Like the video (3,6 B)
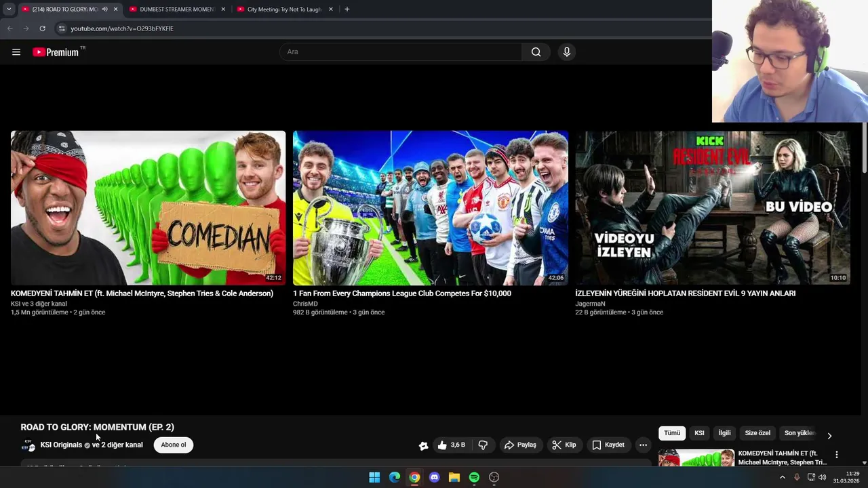Image resolution: width=868 pixels, height=488 pixels. [452, 445]
